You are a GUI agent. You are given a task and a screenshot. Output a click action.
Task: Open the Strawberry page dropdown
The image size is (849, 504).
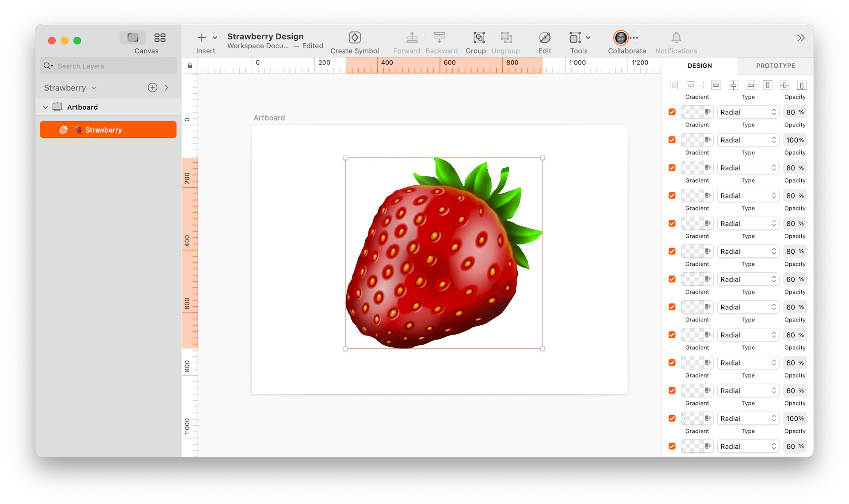pyautogui.click(x=94, y=88)
